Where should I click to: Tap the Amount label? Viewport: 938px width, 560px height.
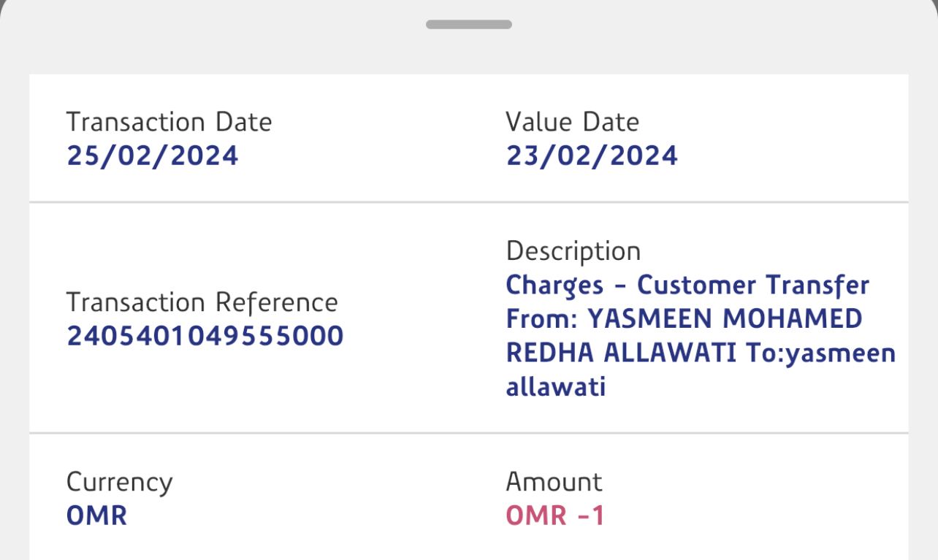tap(554, 482)
